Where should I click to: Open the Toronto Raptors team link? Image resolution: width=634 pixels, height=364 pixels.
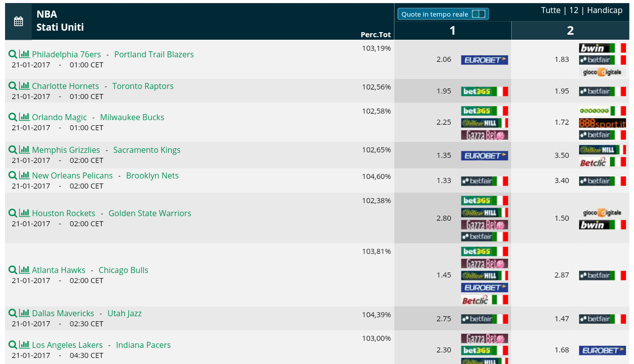[x=143, y=86]
